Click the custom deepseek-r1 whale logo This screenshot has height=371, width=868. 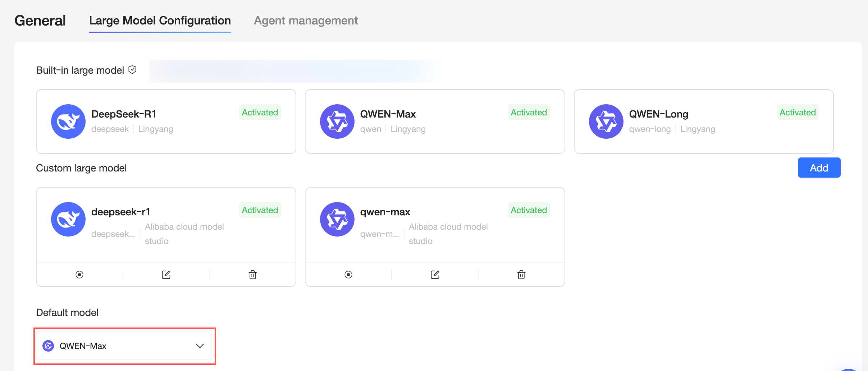click(x=68, y=219)
